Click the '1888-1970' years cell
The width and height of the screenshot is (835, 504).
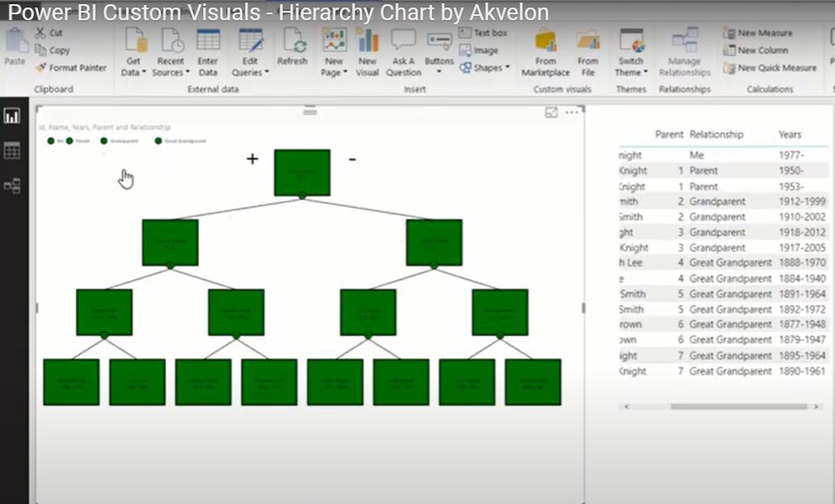[802, 262]
